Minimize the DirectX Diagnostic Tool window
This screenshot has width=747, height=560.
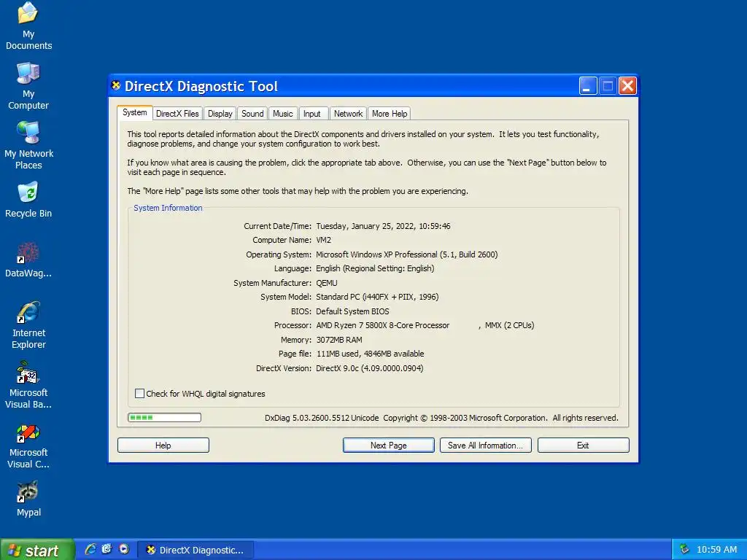589,86
